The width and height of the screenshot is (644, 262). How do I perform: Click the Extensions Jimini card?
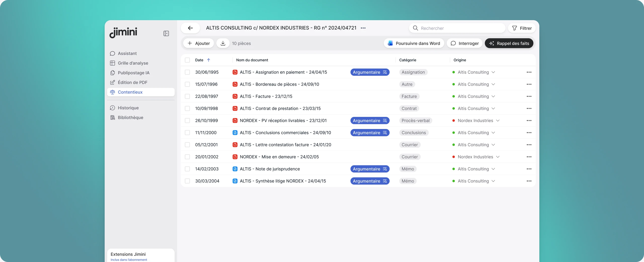(141, 255)
